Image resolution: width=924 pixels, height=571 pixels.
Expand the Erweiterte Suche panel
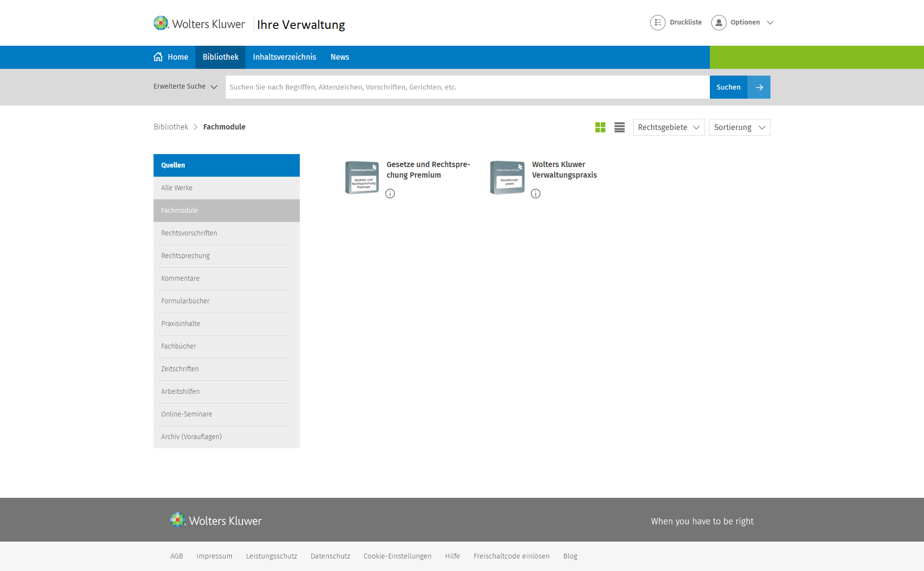coord(184,87)
